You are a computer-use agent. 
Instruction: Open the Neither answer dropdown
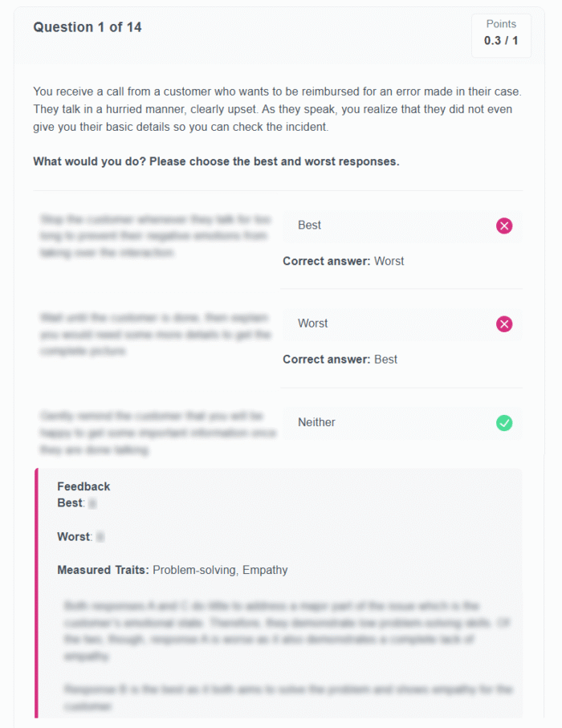(x=402, y=422)
